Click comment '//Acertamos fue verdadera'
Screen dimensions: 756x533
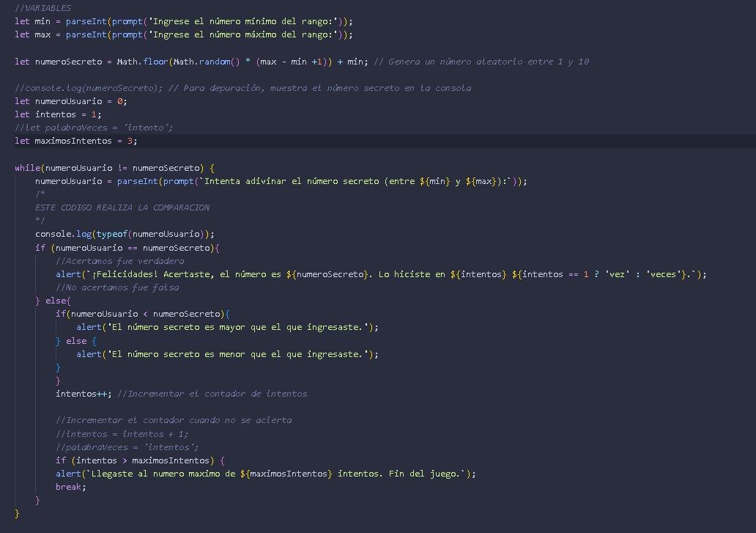[119, 261]
